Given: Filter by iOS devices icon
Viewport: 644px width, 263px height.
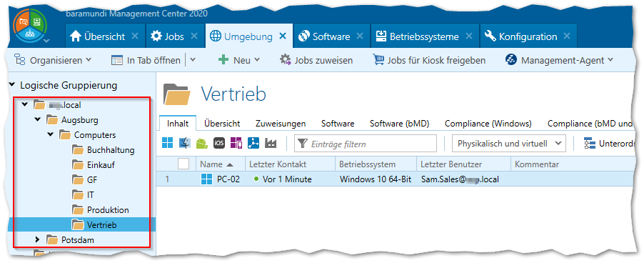Looking at the screenshot, I should (219, 144).
